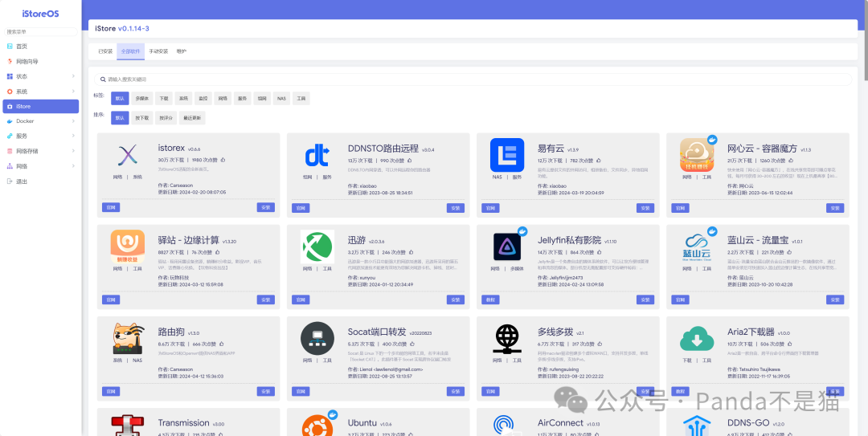Expand the 系统 sidebar menu arrow

click(x=73, y=92)
